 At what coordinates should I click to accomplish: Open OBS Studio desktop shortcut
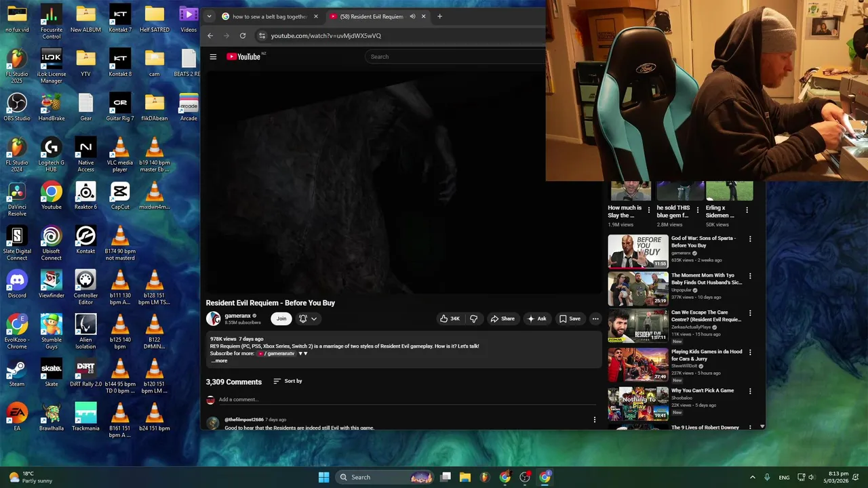(x=17, y=108)
